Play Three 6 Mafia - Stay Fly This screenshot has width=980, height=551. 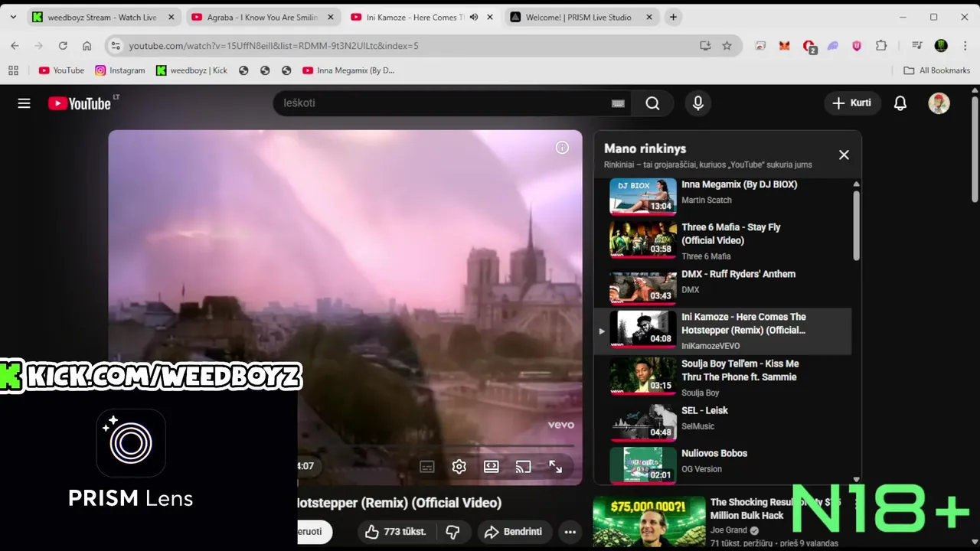tap(723, 240)
